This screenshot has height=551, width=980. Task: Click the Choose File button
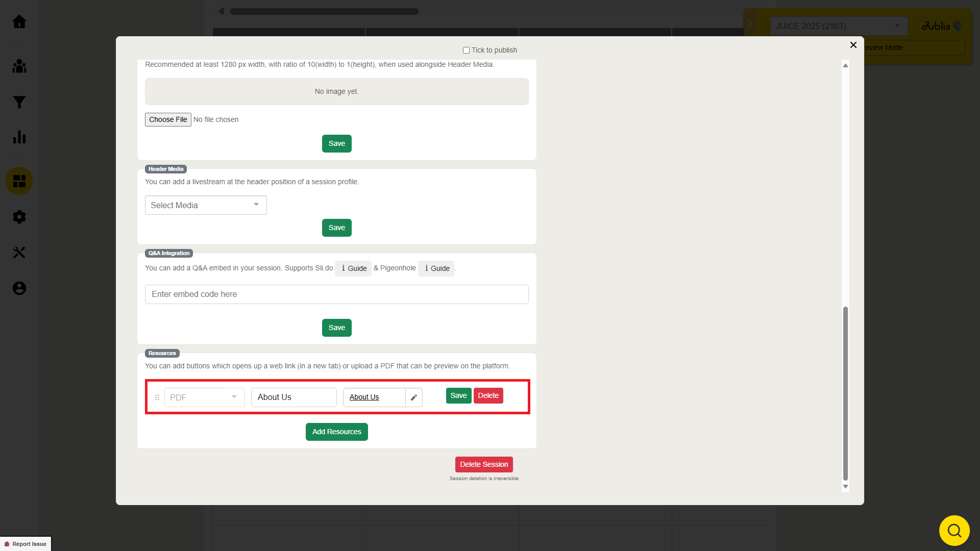pyautogui.click(x=168, y=119)
